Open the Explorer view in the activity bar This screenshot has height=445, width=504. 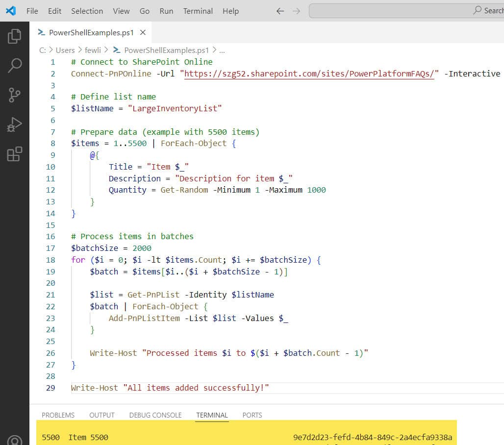(x=15, y=36)
